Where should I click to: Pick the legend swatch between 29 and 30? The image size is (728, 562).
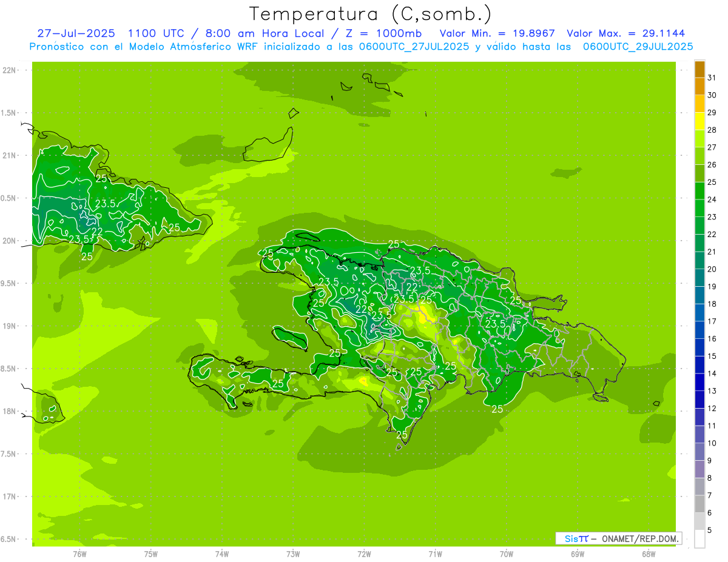[x=699, y=104]
